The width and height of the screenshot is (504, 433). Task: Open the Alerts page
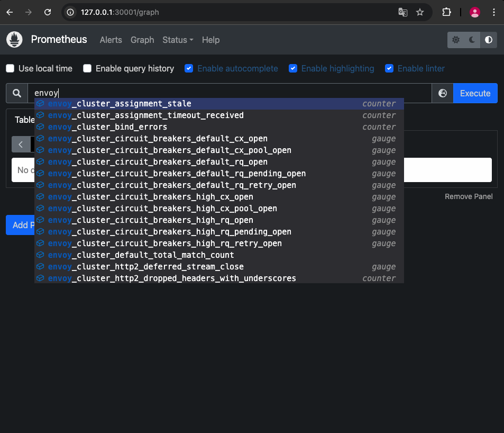[111, 40]
